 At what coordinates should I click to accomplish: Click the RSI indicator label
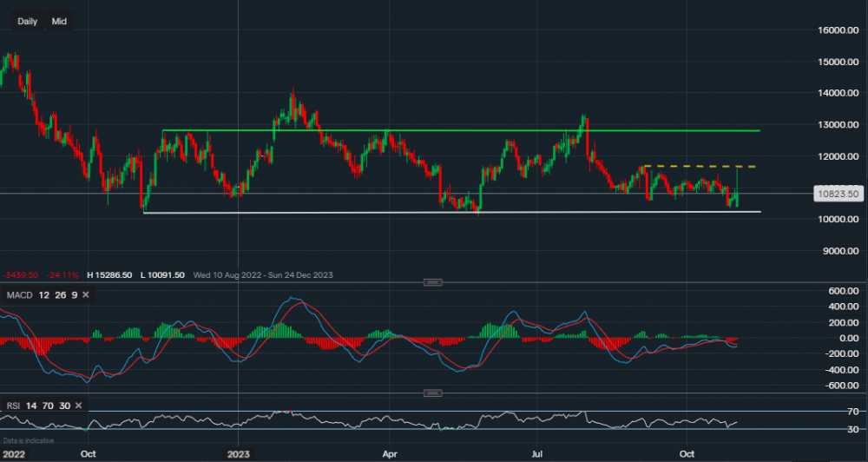pyautogui.click(x=14, y=406)
